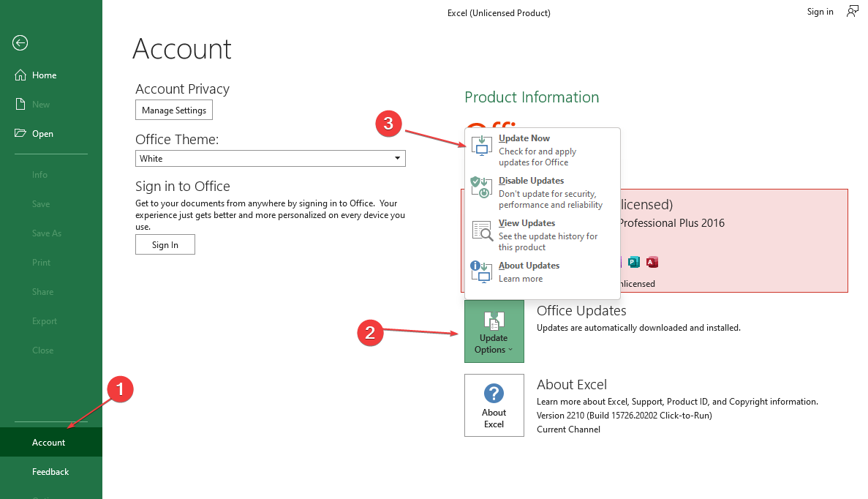Select Close in the sidebar

[51, 350]
